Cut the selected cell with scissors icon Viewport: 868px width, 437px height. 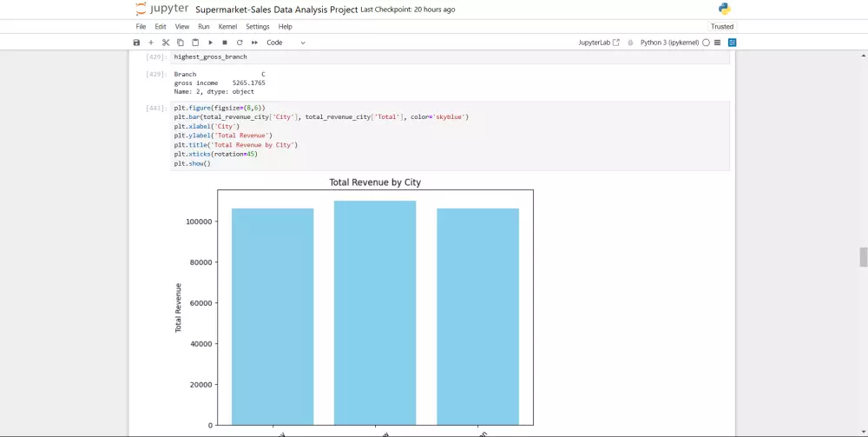(166, 43)
